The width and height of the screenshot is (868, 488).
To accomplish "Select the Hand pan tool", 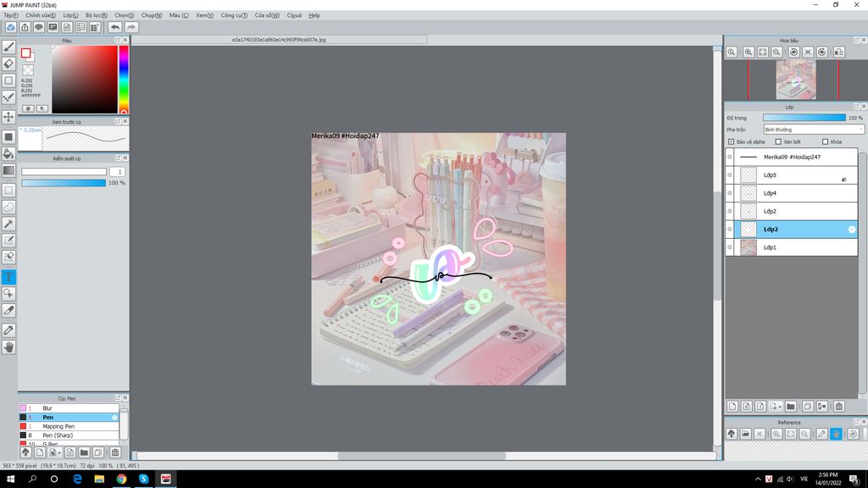I will [8, 347].
